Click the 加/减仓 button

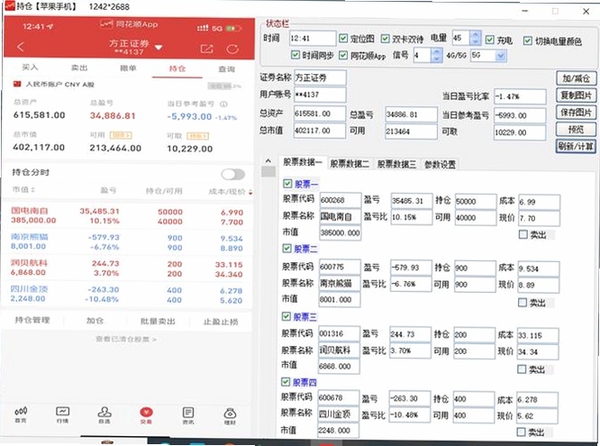tap(576, 78)
